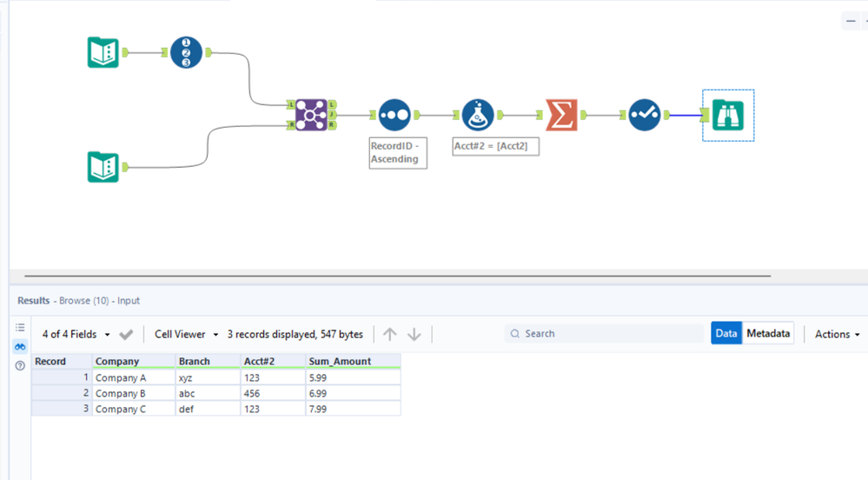Open the Cell Viewer dropdown

[x=187, y=334]
